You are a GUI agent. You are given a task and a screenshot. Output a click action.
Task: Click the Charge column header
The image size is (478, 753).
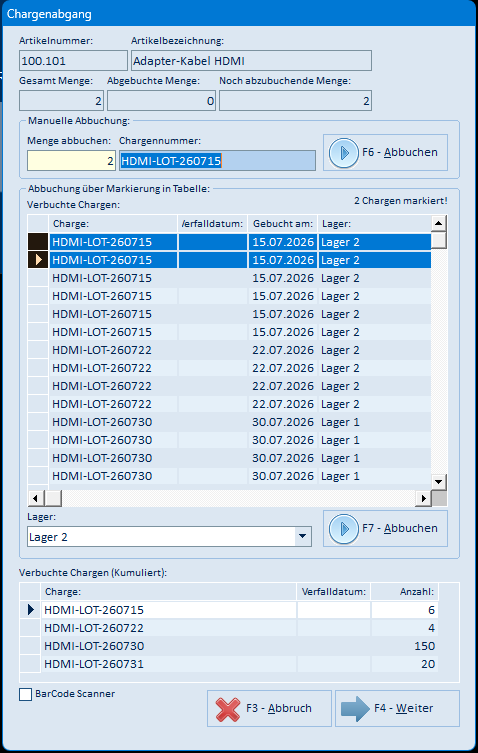(113, 224)
